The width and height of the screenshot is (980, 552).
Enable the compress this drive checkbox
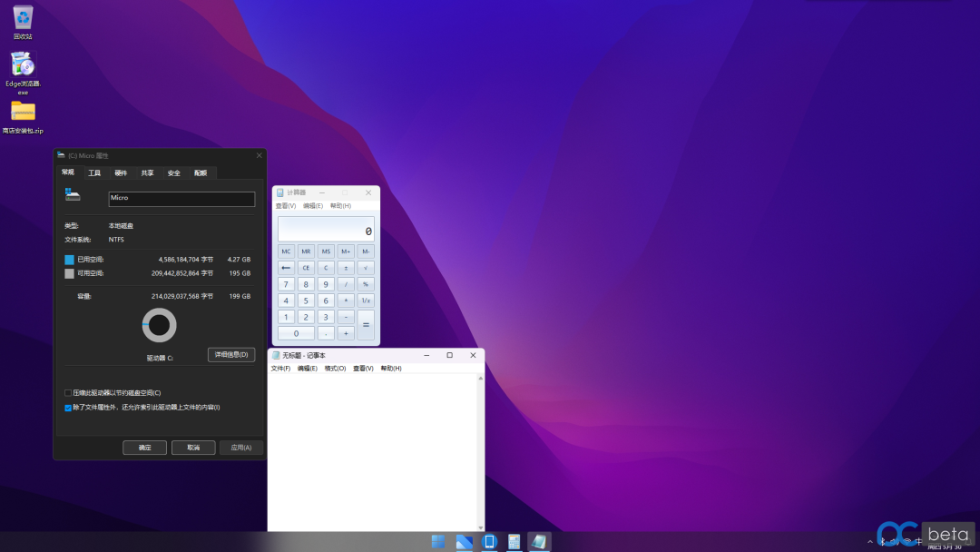coord(68,393)
